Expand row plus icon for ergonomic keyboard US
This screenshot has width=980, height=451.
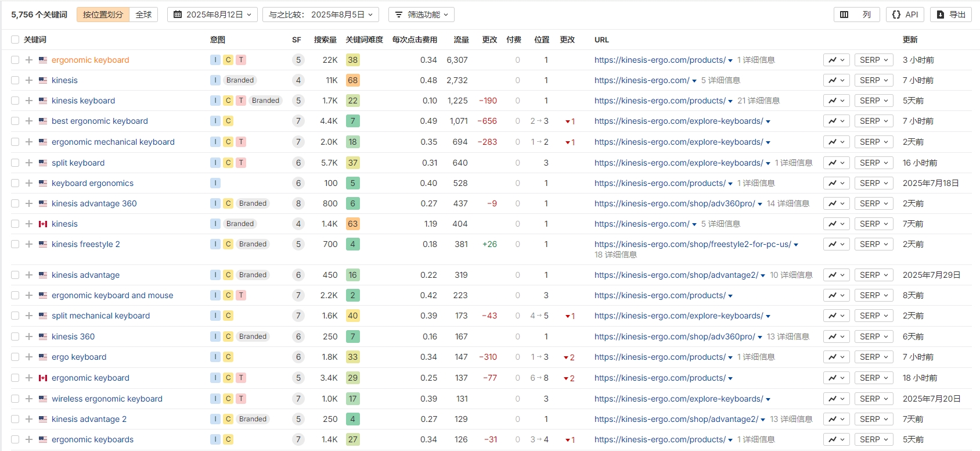[29, 60]
